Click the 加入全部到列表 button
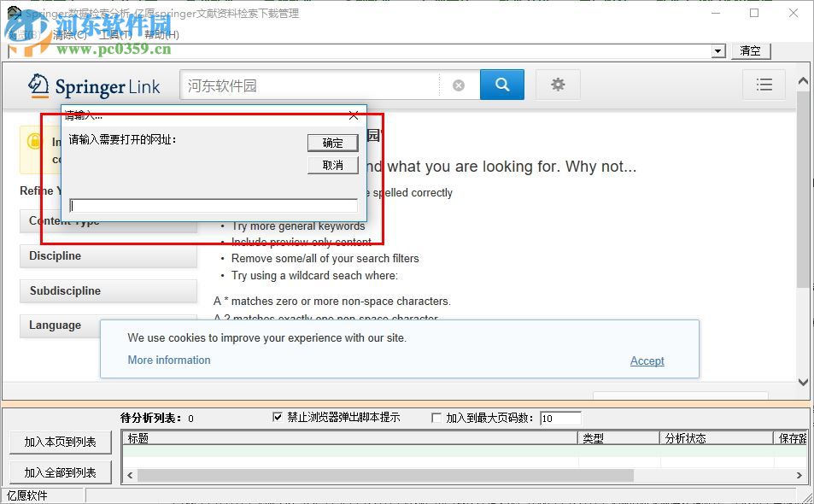This screenshot has width=814, height=504. click(x=61, y=472)
